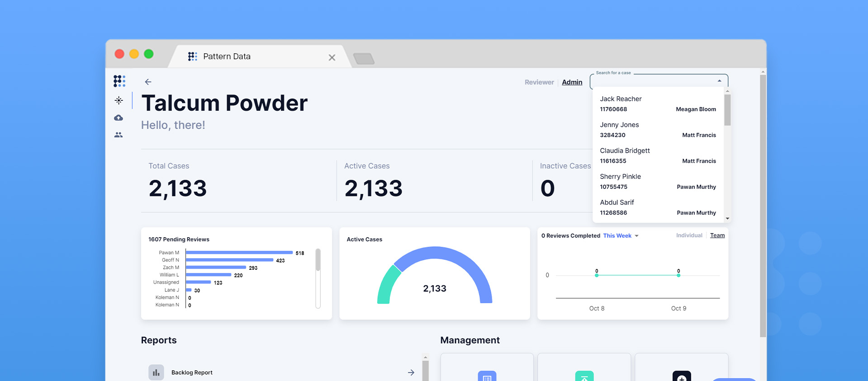Open a new browser tab
Screen dimensions: 868x381
(x=364, y=58)
